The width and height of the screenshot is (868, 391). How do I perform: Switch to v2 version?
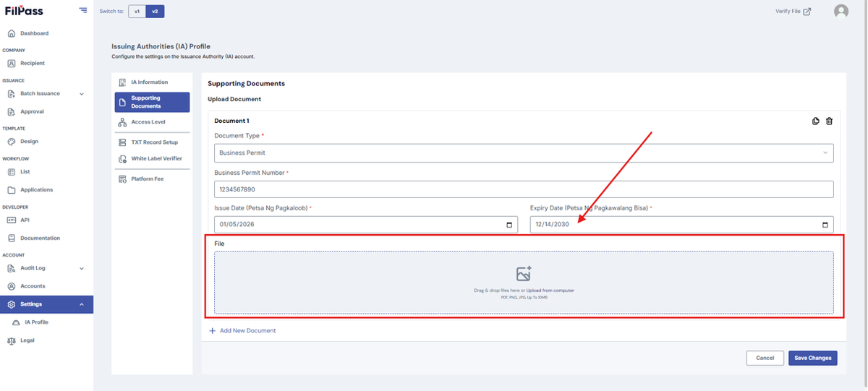(x=154, y=12)
